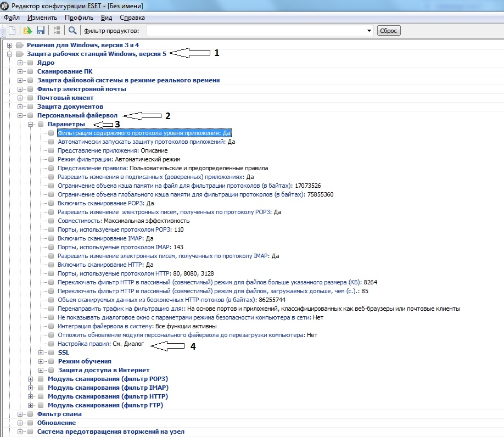The width and height of the screenshot is (504, 437).
Task: Select Порты, используемые протоколом IMAP: 143 row
Action: (121, 247)
